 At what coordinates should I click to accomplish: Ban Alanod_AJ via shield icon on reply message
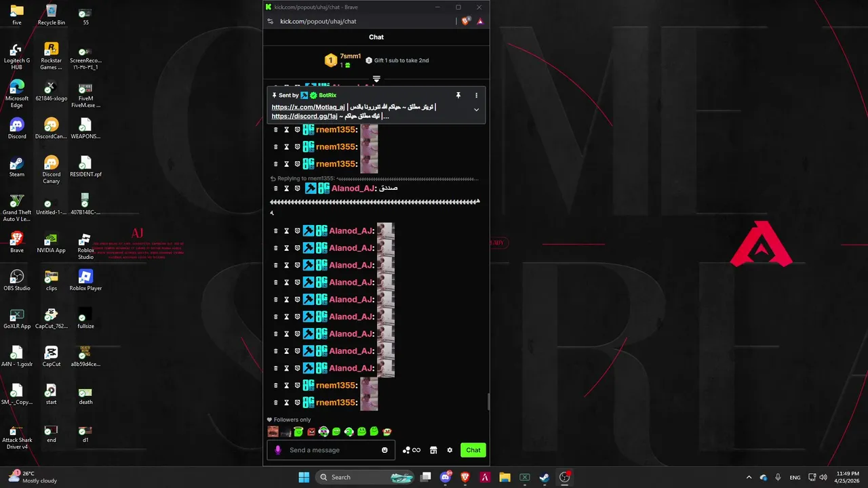[297, 188]
